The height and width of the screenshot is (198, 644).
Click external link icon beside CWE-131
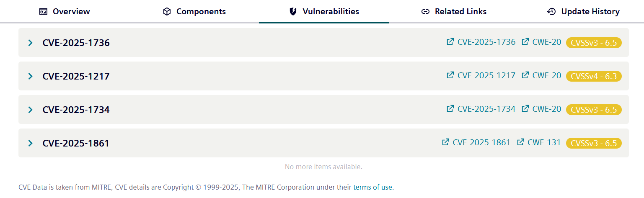tap(521, 142)
